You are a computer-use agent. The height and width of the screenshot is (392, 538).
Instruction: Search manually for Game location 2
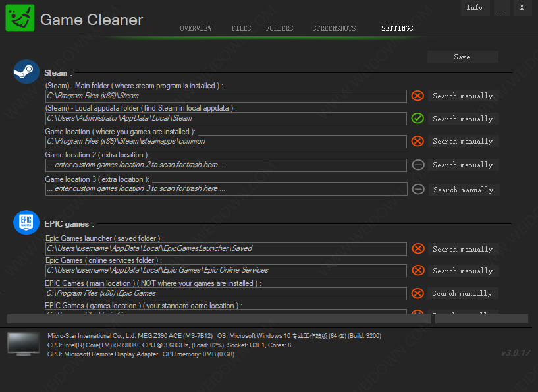463,165
